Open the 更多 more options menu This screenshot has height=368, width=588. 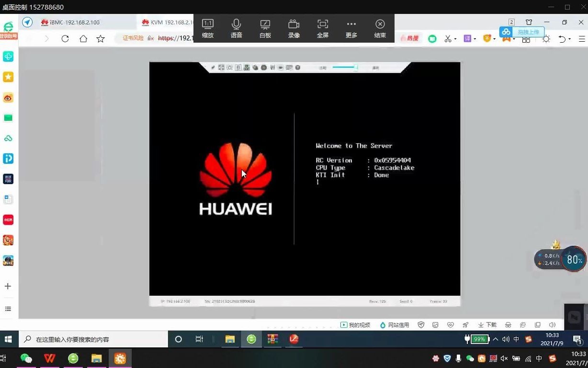pos(351,28)
